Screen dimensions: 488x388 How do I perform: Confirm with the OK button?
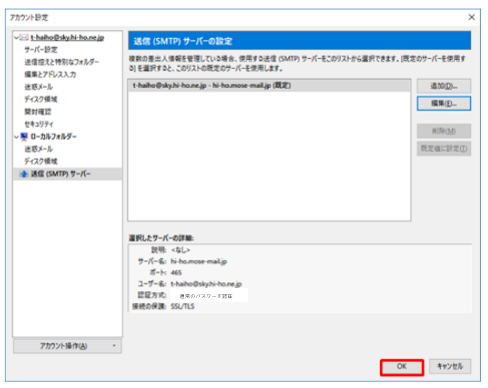pyautogui.click(x=402, y=367)
